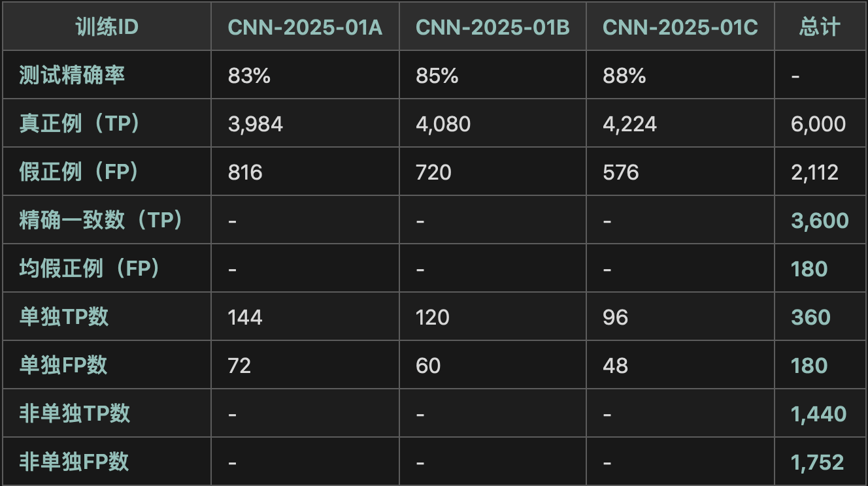
Task: Click the 1,440 非单独TP total
Action: [818, 414]
